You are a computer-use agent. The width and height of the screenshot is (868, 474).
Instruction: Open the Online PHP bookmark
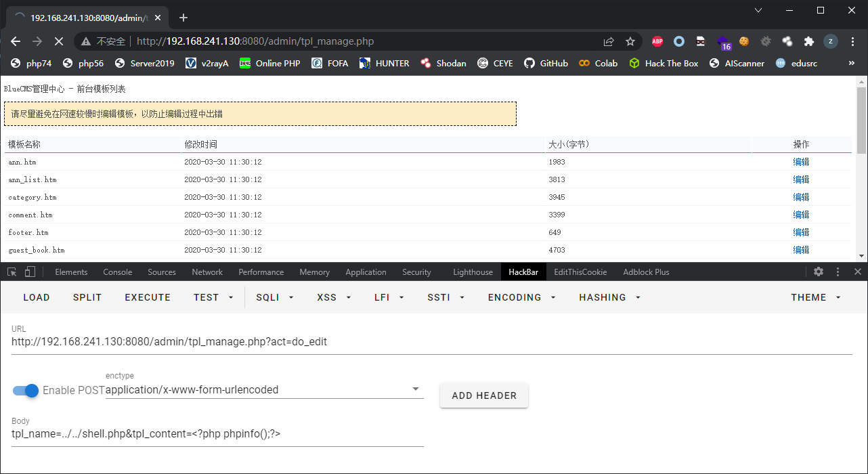tap(269, 63)
